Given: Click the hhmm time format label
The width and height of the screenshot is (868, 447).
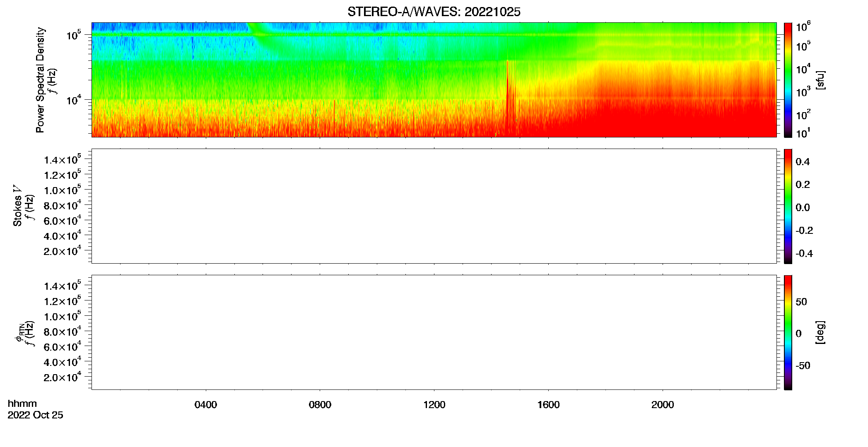Looking at the screenshot, I should 22,404.
